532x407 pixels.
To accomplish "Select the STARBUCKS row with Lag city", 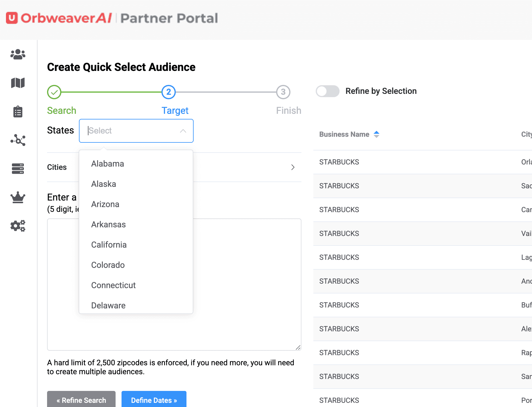I will coord(423,257).
